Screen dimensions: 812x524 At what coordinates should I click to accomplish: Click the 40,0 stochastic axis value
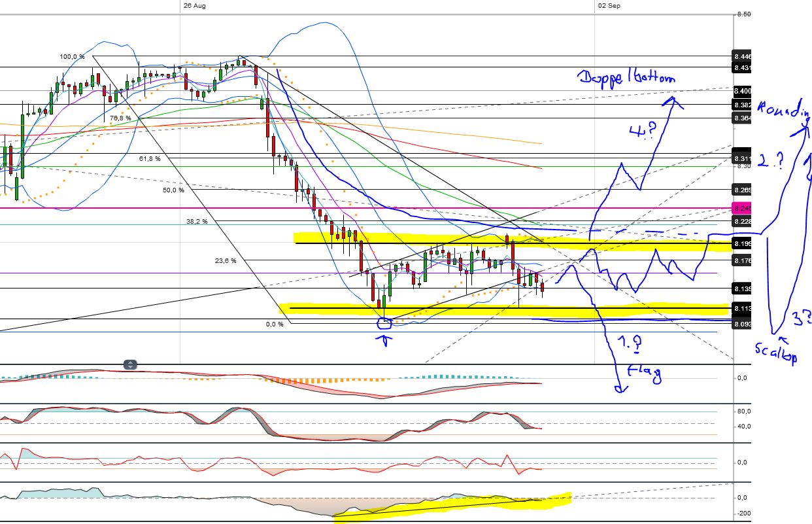tap(743, 427)
